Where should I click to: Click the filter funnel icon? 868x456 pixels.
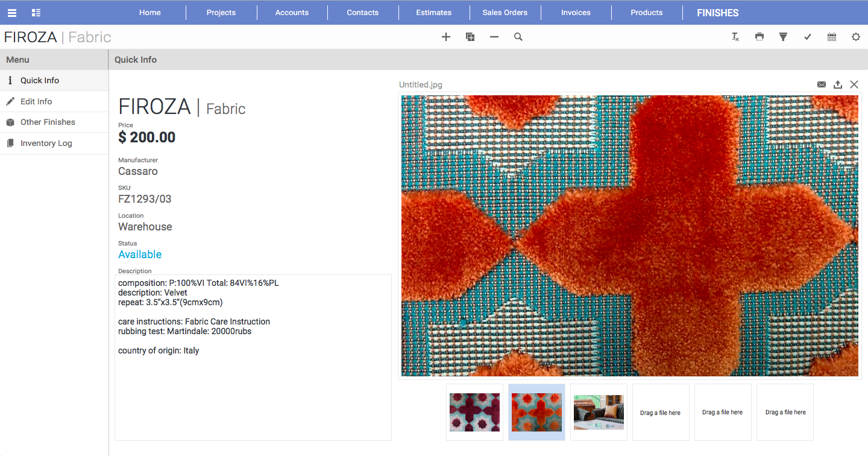tap(783, 37)
